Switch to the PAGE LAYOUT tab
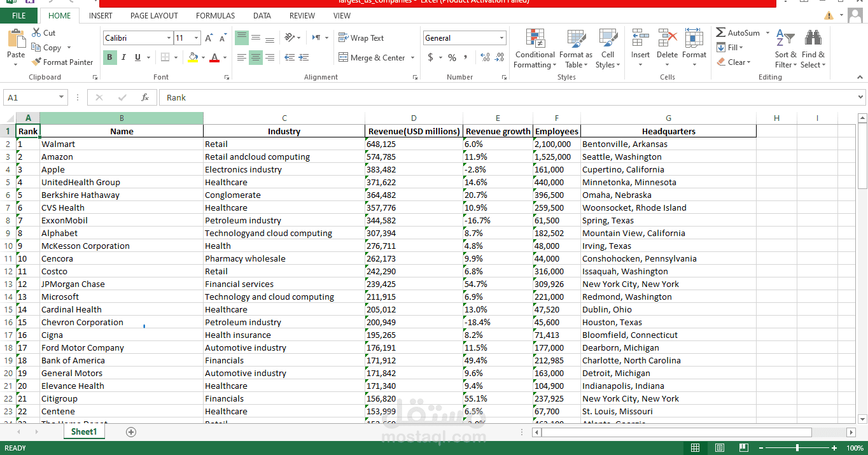Viewport: 868px width, 455px height. click(x=154, y=16)
